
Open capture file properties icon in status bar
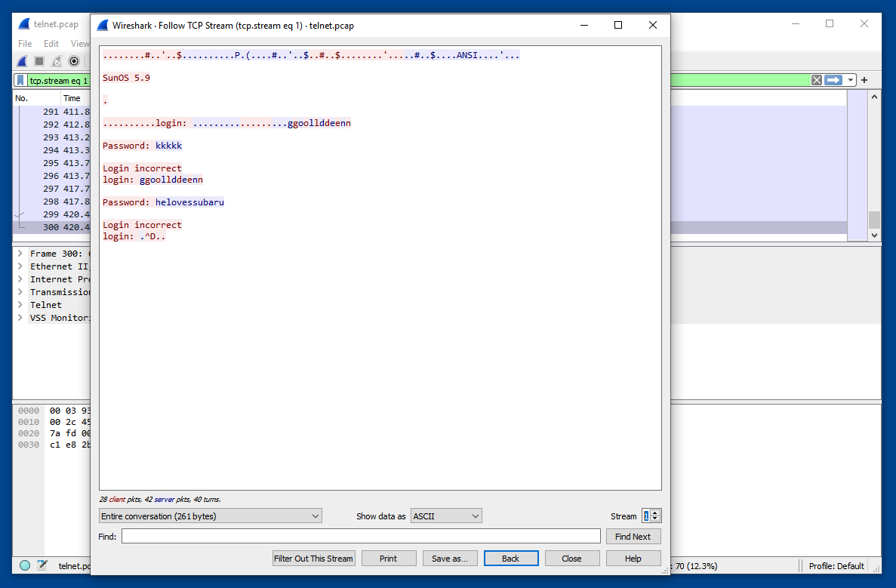tap(42, 565)
